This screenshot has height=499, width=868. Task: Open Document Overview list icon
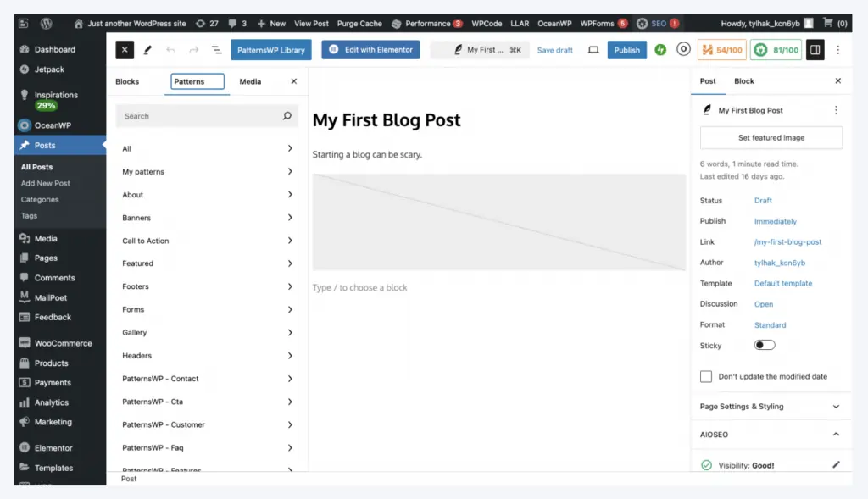pos(216,50)
